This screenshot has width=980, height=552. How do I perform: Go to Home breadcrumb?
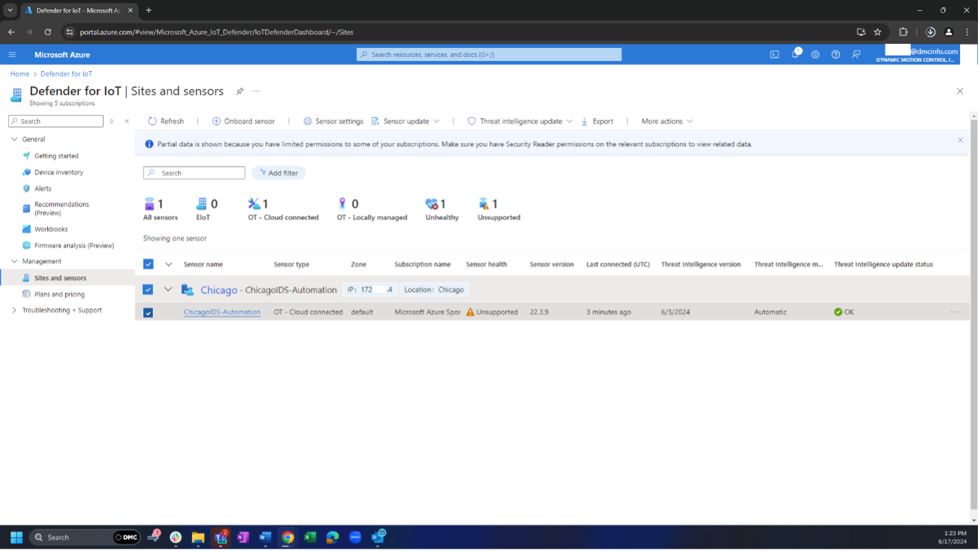[20, 74]
